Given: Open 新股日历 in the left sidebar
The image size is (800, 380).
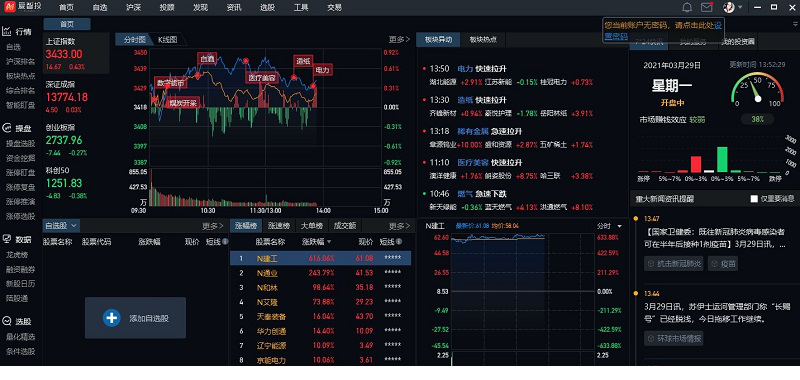Looking at the screenshot, I should (20, 284).
